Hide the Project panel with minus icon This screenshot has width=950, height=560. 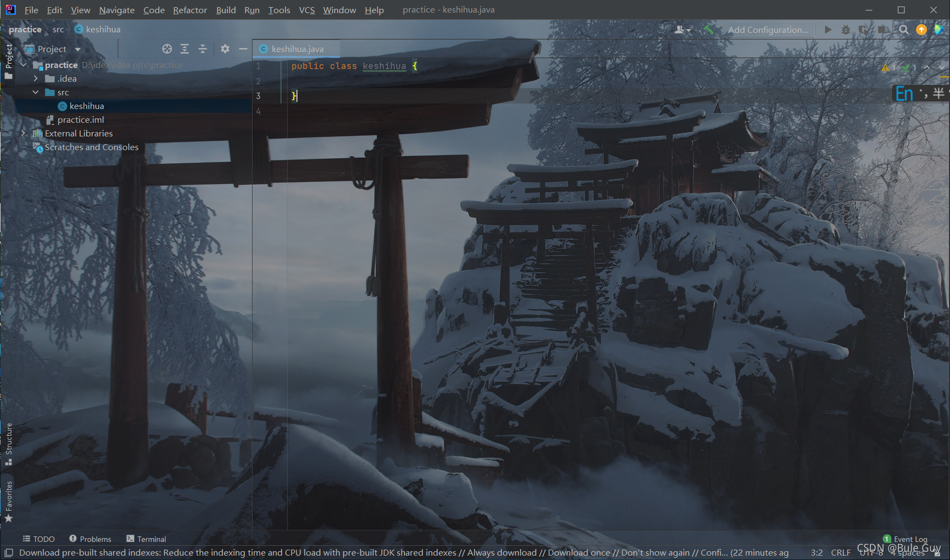click(243, 49)
